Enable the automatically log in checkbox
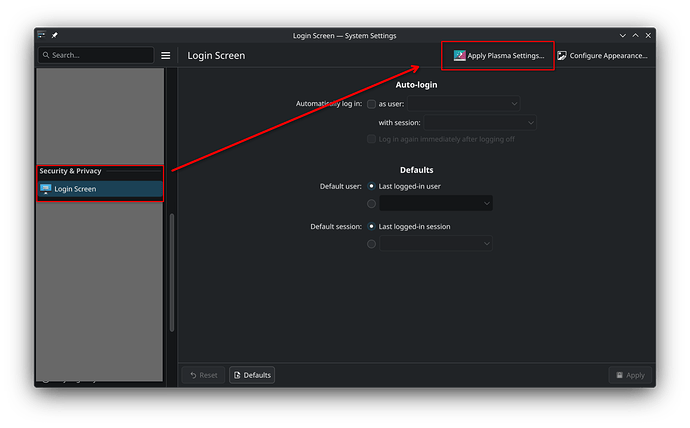Image resolution: width=690 pixels, height=428 pixels. click(371, 104)
